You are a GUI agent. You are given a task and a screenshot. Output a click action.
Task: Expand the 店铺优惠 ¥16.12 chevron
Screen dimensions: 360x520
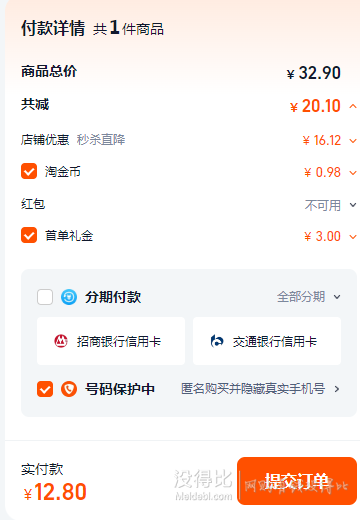(353, 141)
